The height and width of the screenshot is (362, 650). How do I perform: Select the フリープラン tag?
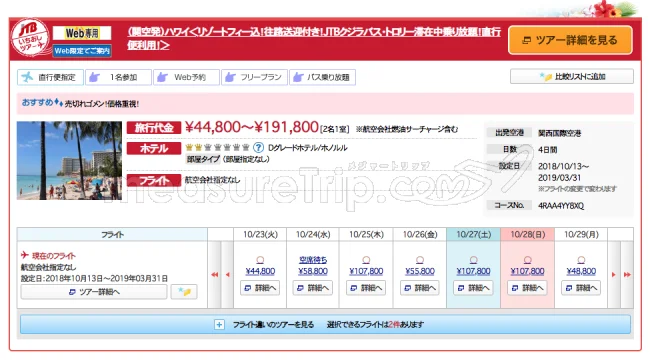[x=254, y=77]
